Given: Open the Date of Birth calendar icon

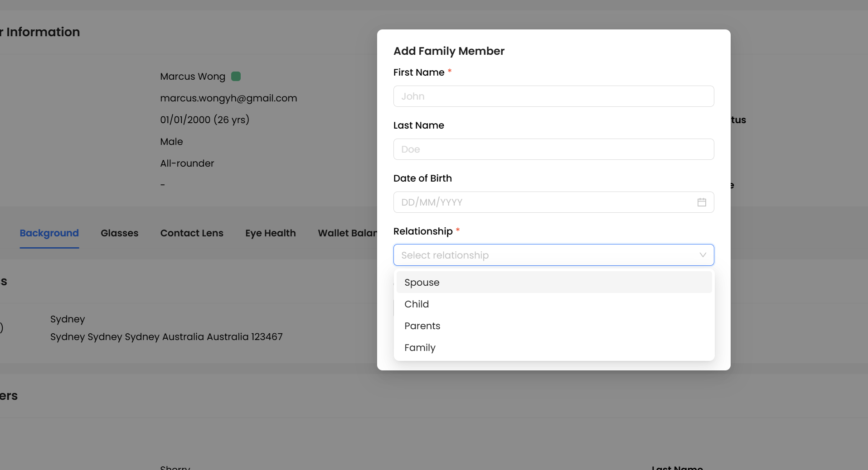Looking at the screenshot, I should pyautogui.click(x=702, y=202).
